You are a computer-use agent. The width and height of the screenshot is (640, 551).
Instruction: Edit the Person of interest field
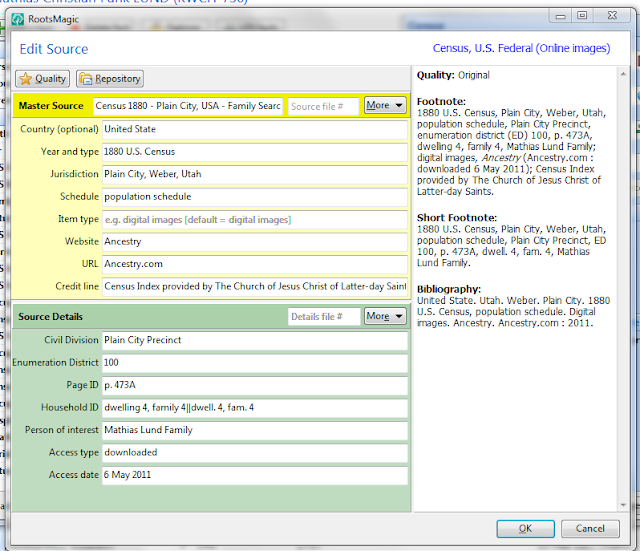(x=255, y=430)
